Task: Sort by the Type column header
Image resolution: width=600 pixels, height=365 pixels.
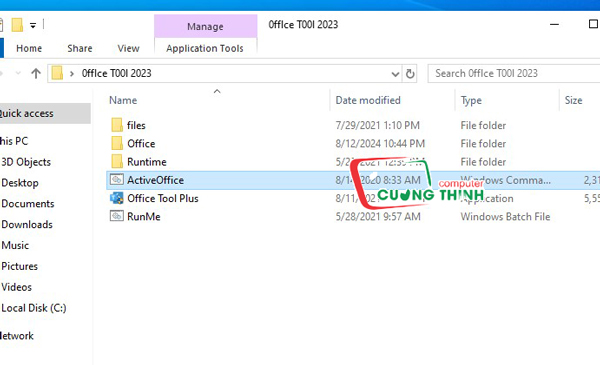Action: click(471, 100)
